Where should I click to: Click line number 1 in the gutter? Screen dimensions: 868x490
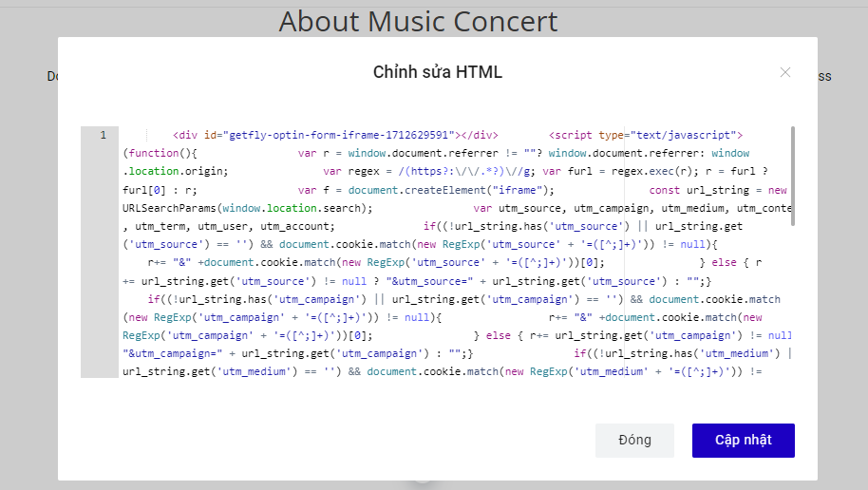coord(103,135)
